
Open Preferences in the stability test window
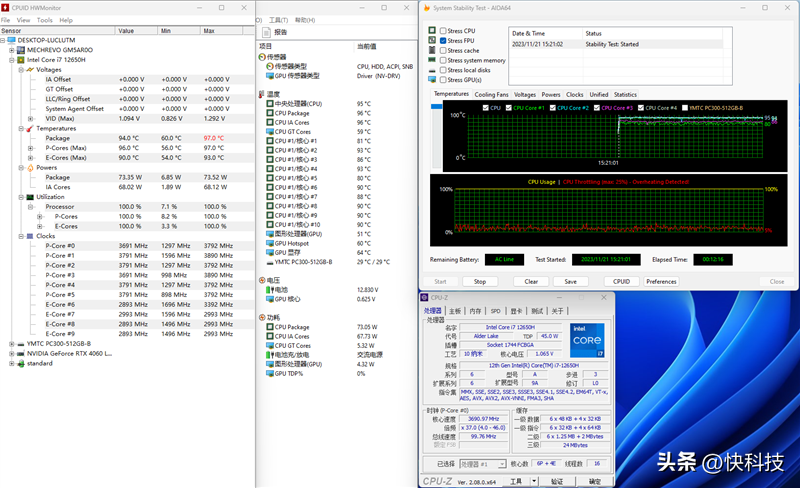click(x=661, y=281)
